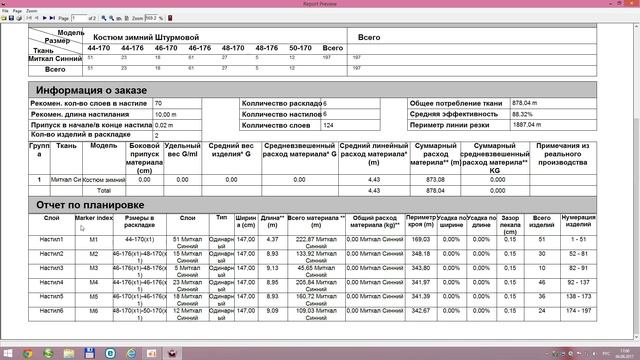Click the 100% zoom toolbar icon
640x360 pixels.
(119, 18)
